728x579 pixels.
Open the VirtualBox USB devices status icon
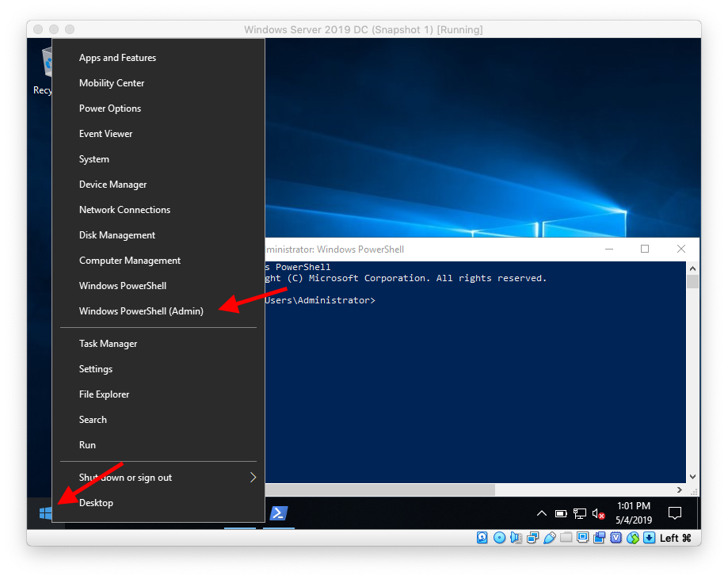(550, 538)
